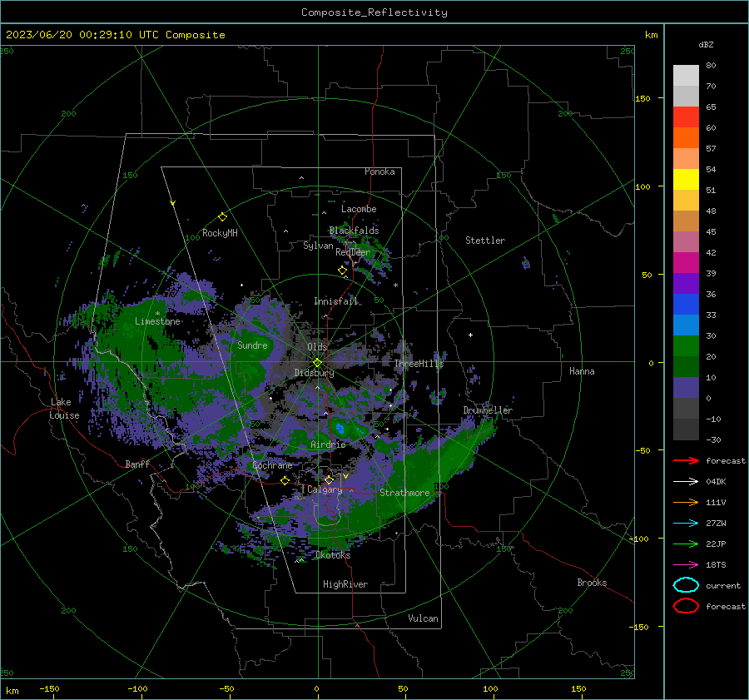This screenshot has height=700, width=749.
Task: Click the cyan 27ZW arrow in legend
Action: (686, 523)
